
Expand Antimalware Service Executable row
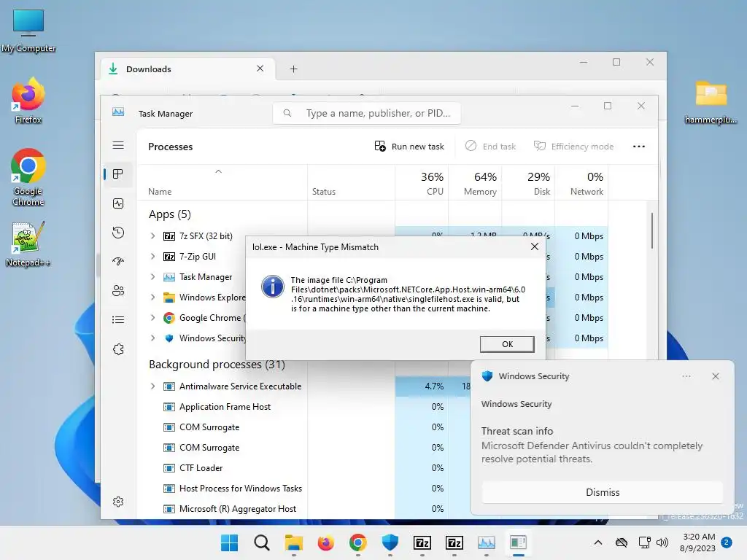click(152, 386)
